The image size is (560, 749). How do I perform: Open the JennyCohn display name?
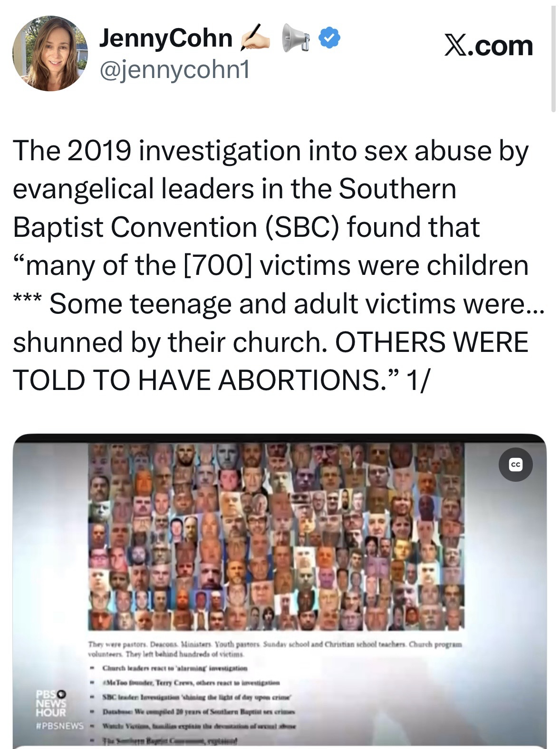click(x=165, y=39)
